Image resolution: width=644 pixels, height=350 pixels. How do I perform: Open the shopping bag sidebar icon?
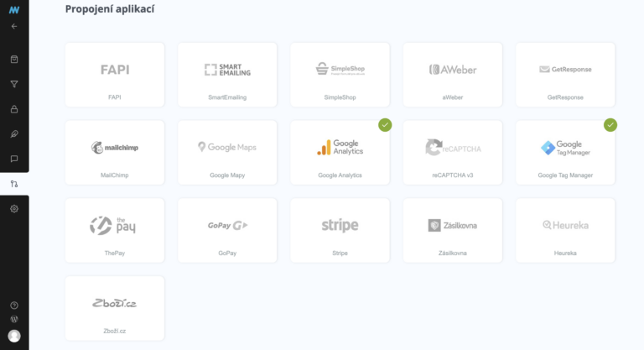(14, 60)
